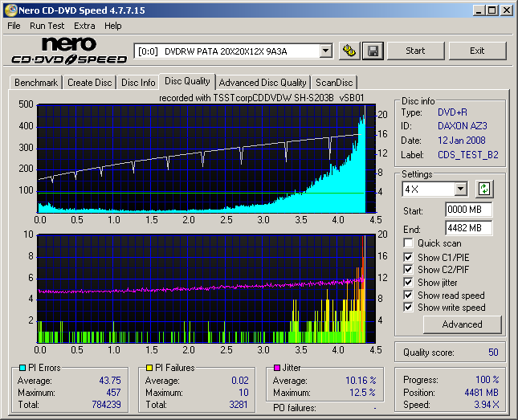Screen dimensions: 518x420
Task: Click the disc ID DAXON AZ3
Action: click(x=463, y=126)
